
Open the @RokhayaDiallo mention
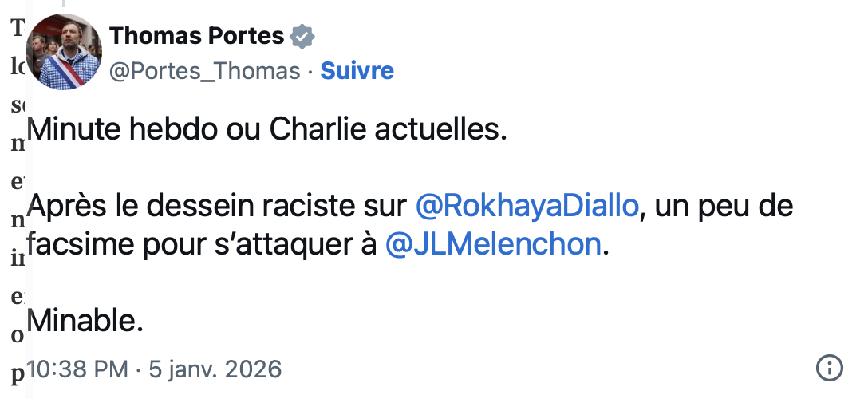tap(527, 207)
